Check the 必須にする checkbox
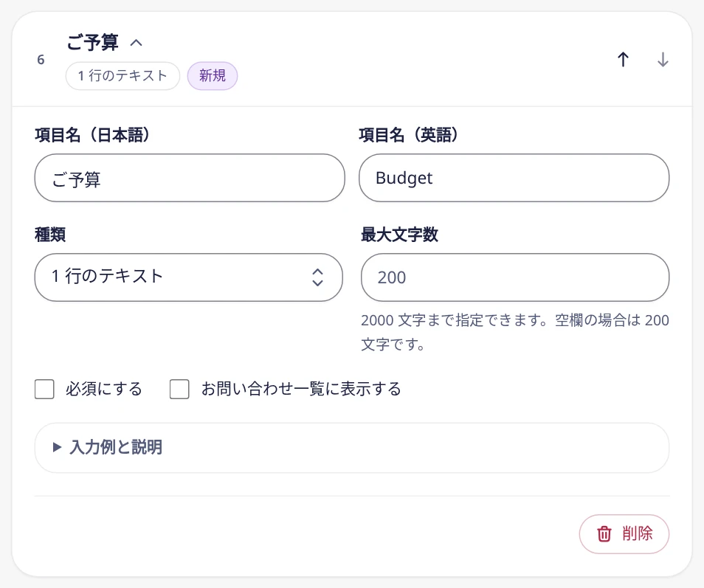Image resolution: width=704 pixels, height=588 pixels. [x=44, y=389]
